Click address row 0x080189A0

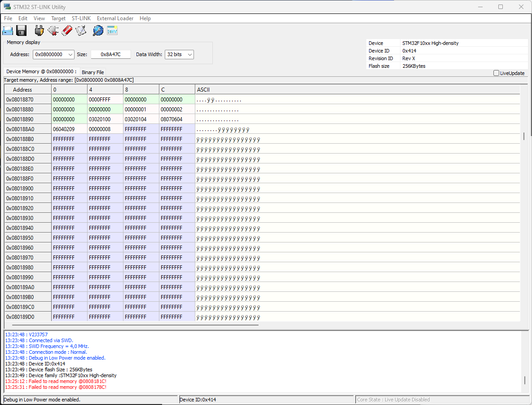[28, 287]
